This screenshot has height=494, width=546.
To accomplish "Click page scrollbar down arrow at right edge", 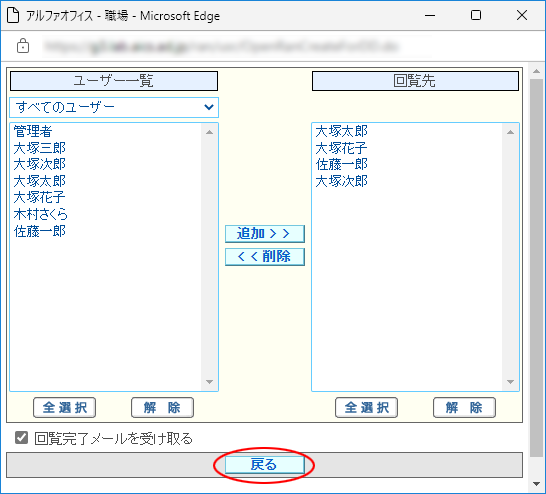I will pos(537,484).
